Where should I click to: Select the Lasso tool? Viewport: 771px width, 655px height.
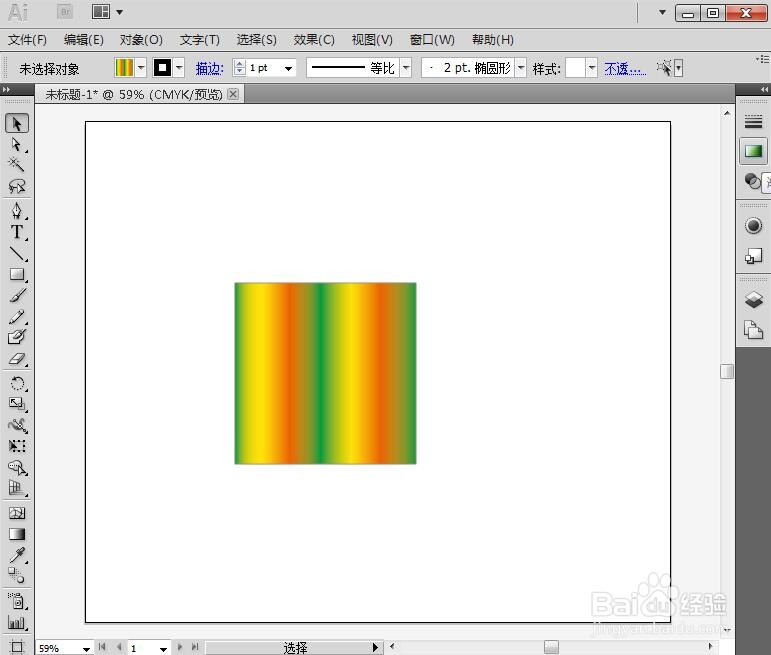pos(17,186)
